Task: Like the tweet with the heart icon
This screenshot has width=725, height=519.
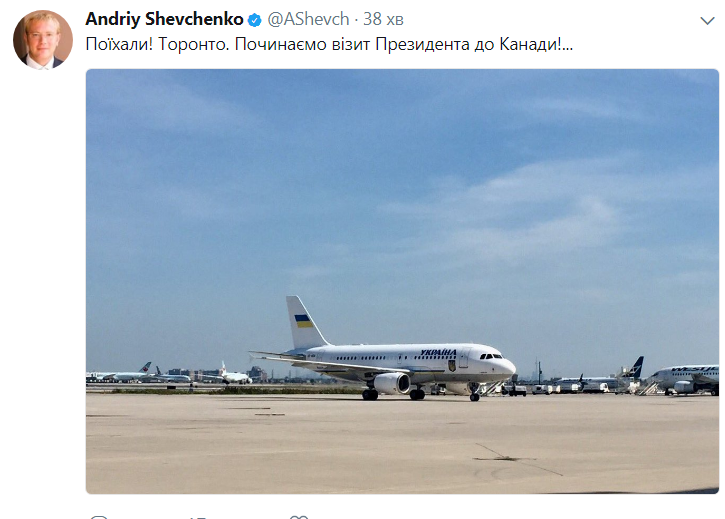Action: point(298,515)
